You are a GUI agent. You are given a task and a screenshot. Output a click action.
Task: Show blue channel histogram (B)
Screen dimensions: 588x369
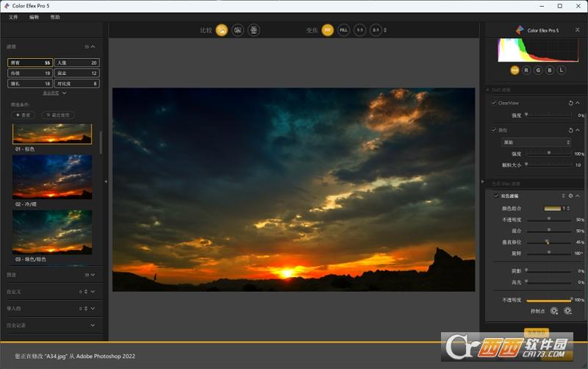[550, 70]
